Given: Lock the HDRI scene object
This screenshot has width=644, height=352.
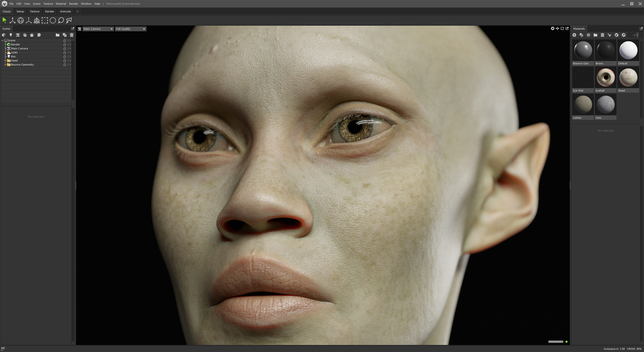Looking at the screenshot, I should pos(64,53).
